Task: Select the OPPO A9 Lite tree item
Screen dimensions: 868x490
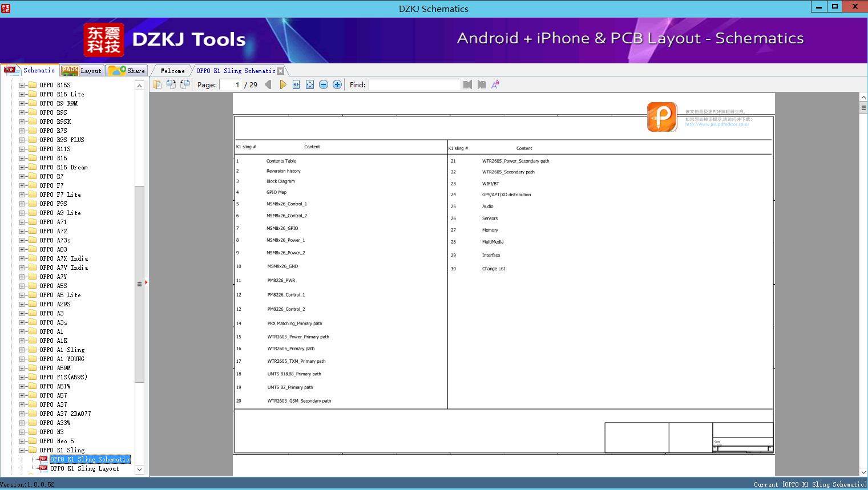Action: [60, 213]
